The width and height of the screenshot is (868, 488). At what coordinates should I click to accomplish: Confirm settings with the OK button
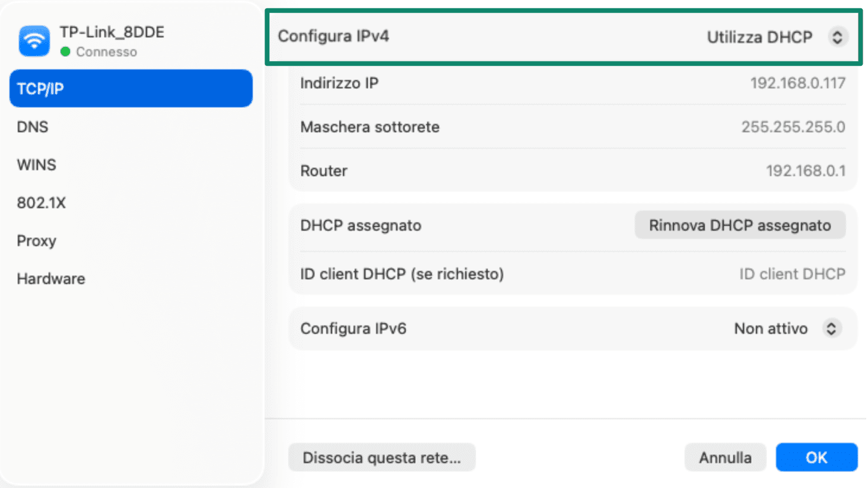(816, 457)
